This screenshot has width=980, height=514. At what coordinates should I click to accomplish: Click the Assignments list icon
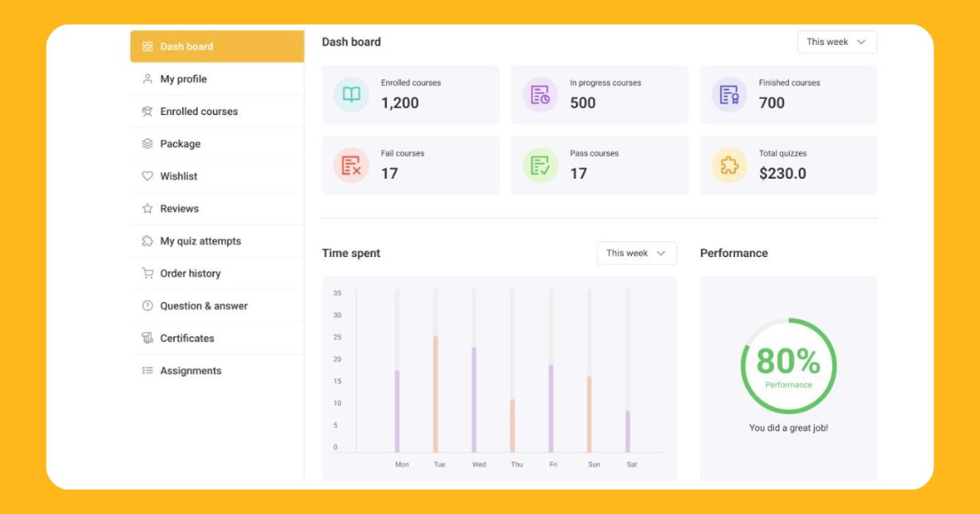(147, 370)
